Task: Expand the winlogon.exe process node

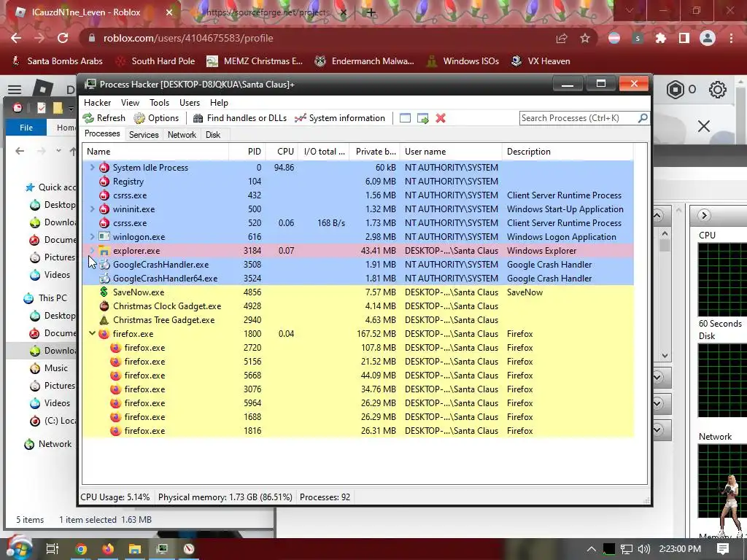Action: point(93,237)
